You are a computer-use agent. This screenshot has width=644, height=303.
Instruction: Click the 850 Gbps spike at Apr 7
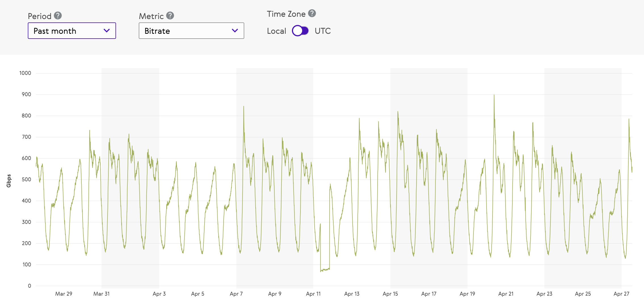244,107
